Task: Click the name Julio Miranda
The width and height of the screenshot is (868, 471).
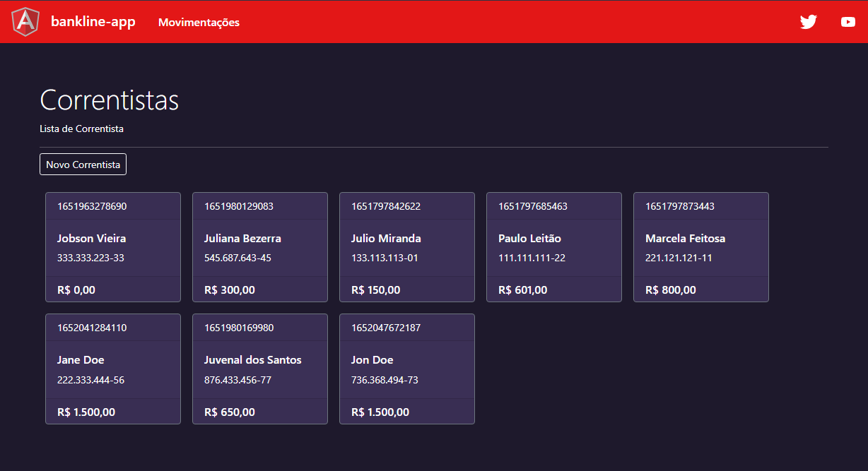Action: [x=386, y=238]
